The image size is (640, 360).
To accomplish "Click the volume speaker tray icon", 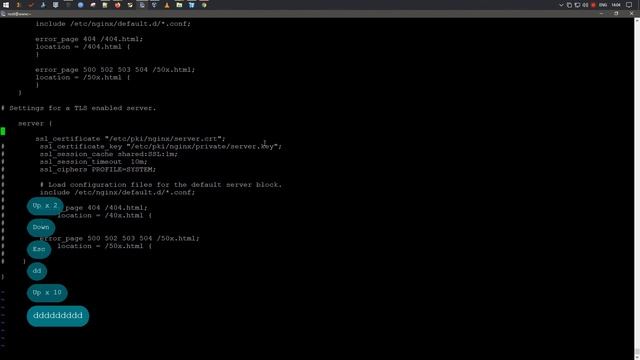I will pyautogui.click(x=585, y=5).
